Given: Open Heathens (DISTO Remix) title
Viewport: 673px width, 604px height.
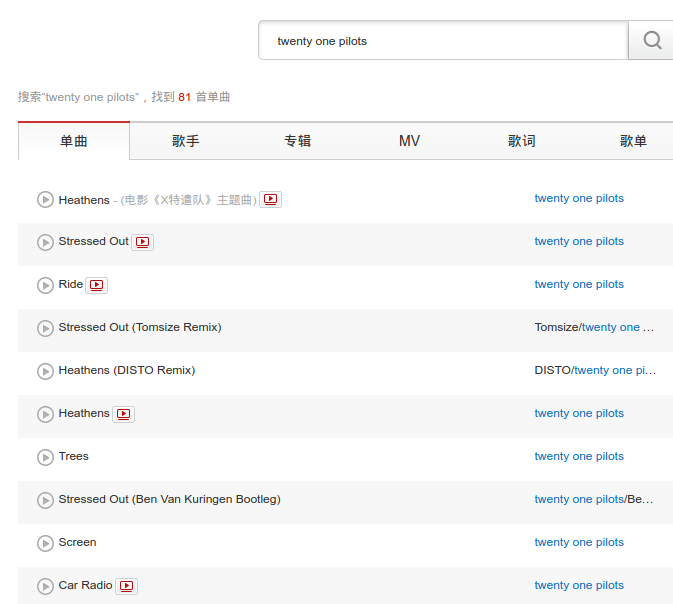Looking at the screenshot, I should tap(127, 370).
